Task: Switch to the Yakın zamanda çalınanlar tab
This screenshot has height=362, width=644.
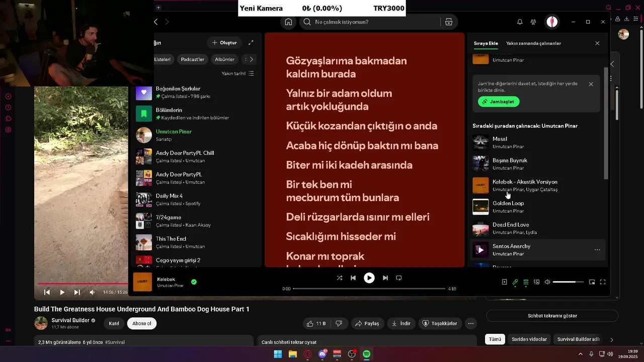Action: pyautogui.click(x=533, y=43)
